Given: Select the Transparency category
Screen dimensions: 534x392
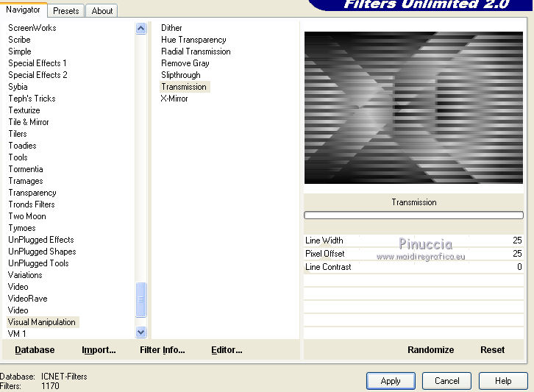Looking at the screenshot, I should (x=32, y=193).
